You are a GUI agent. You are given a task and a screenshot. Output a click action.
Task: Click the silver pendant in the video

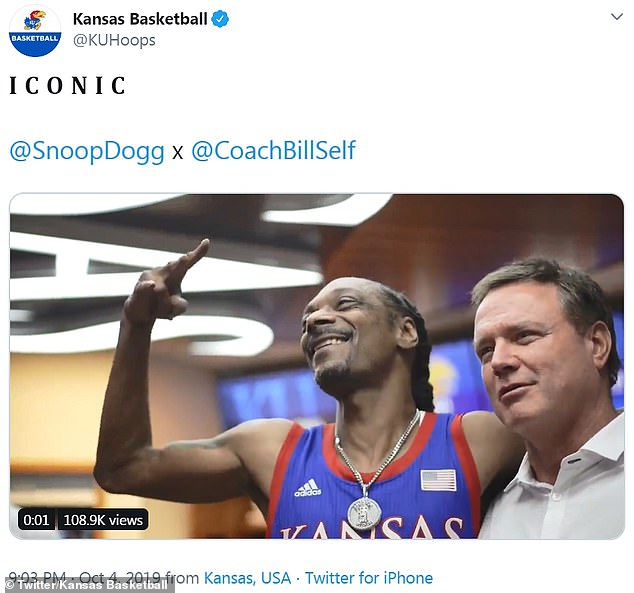click(364, 511)
